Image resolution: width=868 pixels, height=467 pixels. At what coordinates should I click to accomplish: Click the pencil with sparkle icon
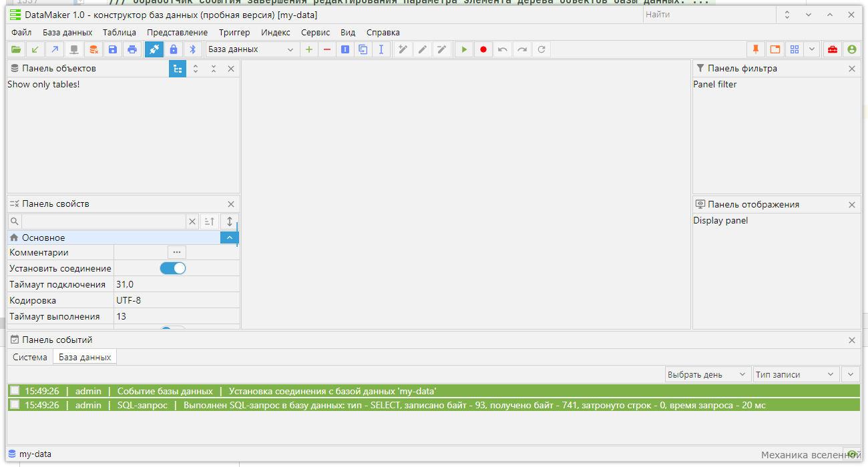403,49
